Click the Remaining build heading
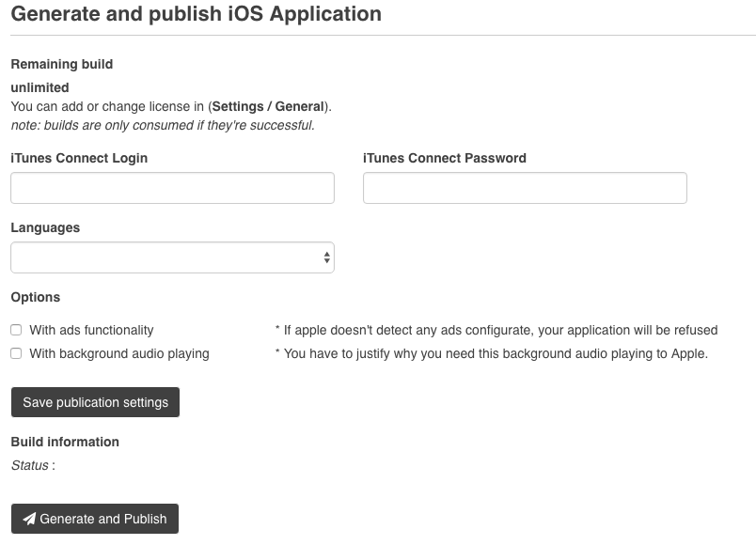756x545 pixels. point(61,64)
